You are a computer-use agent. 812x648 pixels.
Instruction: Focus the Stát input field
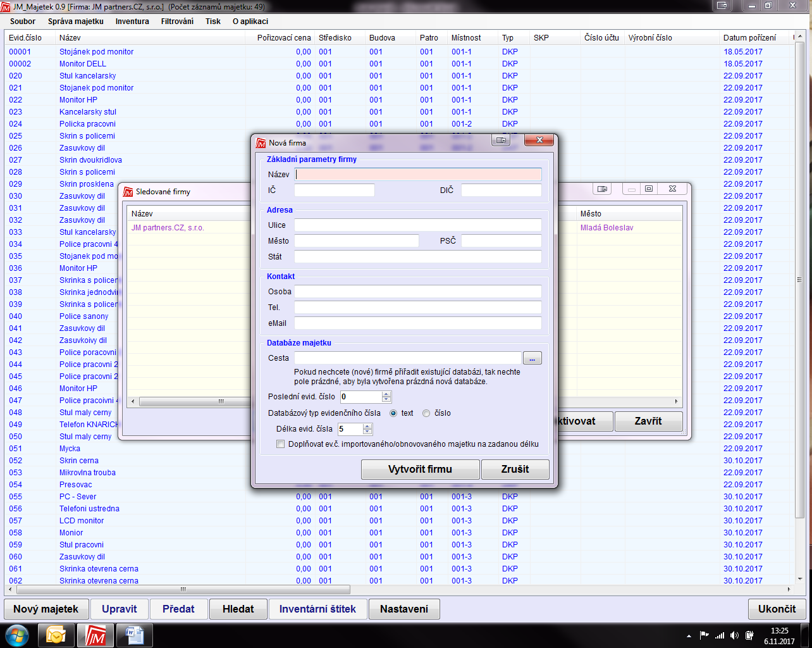[418, 257]
